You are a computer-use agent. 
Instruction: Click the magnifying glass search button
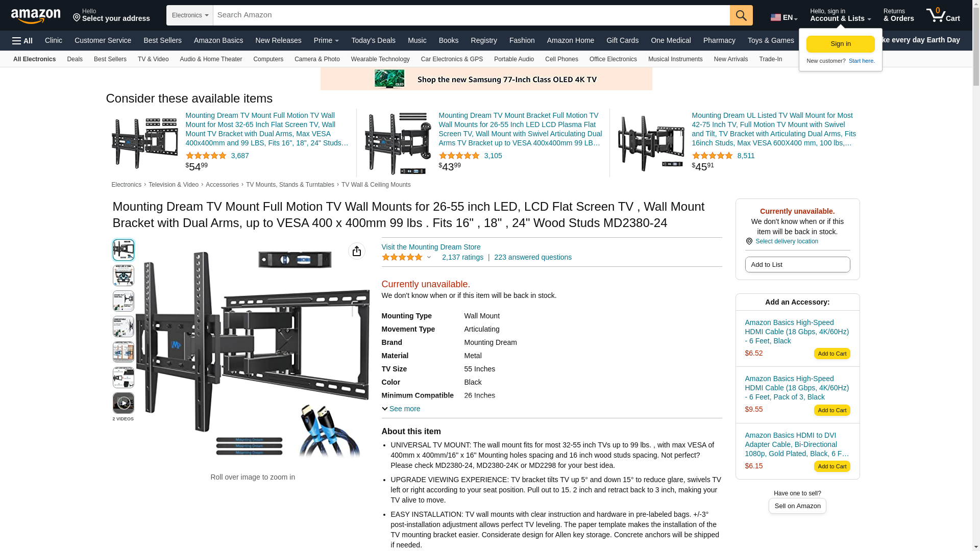click(741, 15)
